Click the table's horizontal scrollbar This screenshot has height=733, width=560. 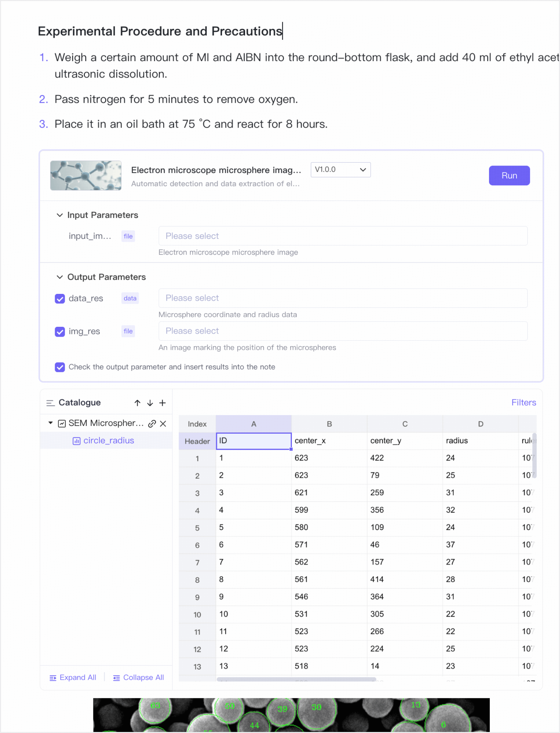(x=296, y=679)
